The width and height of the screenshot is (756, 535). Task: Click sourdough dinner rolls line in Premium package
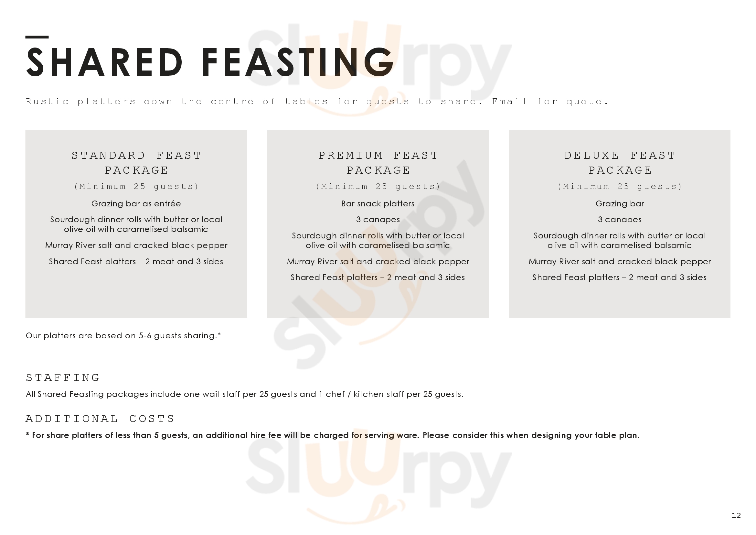[378, 240]
